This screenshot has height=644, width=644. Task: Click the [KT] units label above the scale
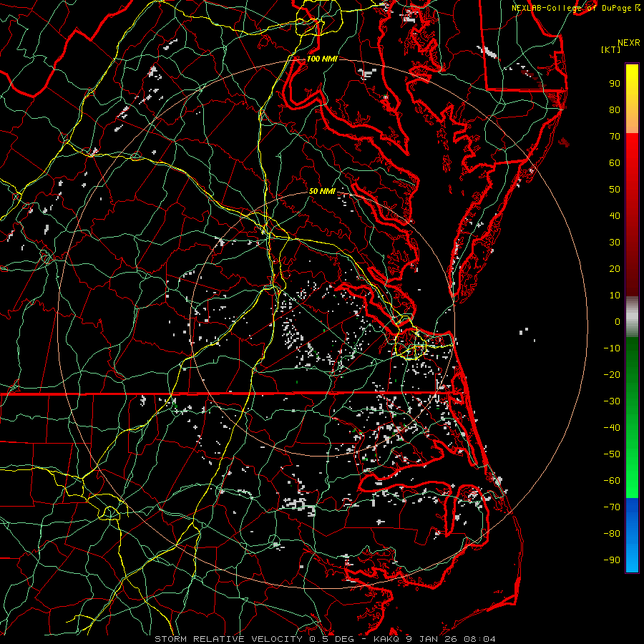click(610, 49)
